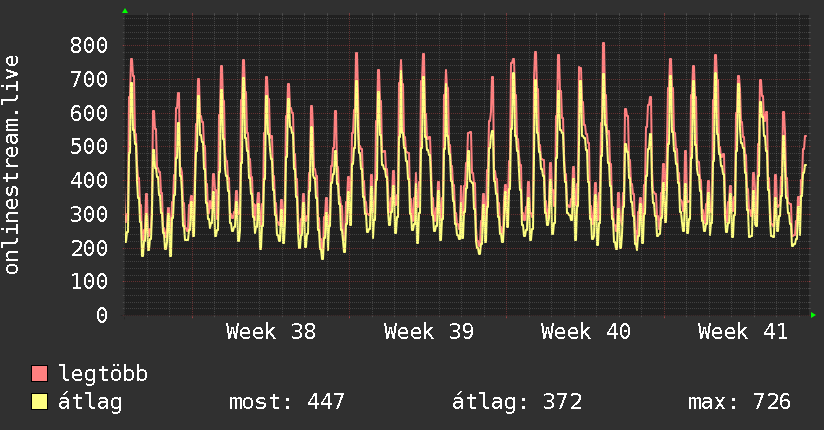
Task: Click the green arrow atop the y-axis
Action: [125, 11]
